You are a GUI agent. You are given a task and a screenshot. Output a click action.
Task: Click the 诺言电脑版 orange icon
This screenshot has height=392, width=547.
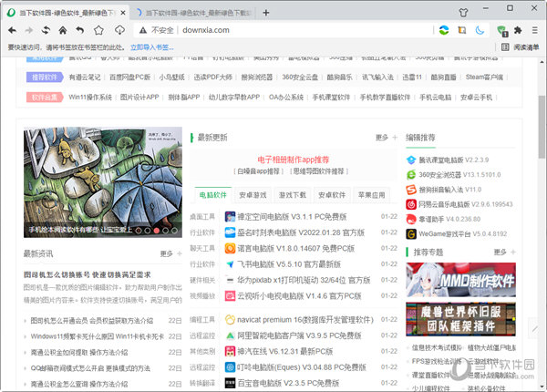tap(230, 248)
